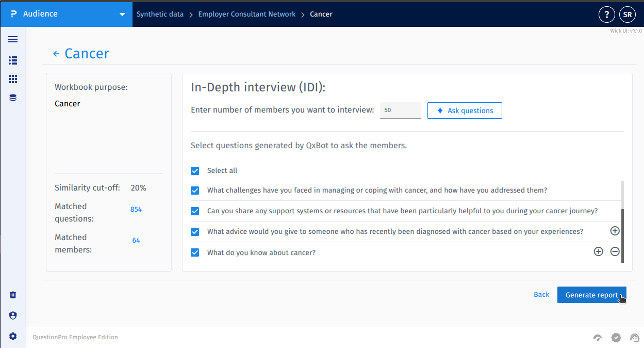This screenshot has height=348, width=644.
Task: Expand the Audience product dropdown
Action: (122, 14)
